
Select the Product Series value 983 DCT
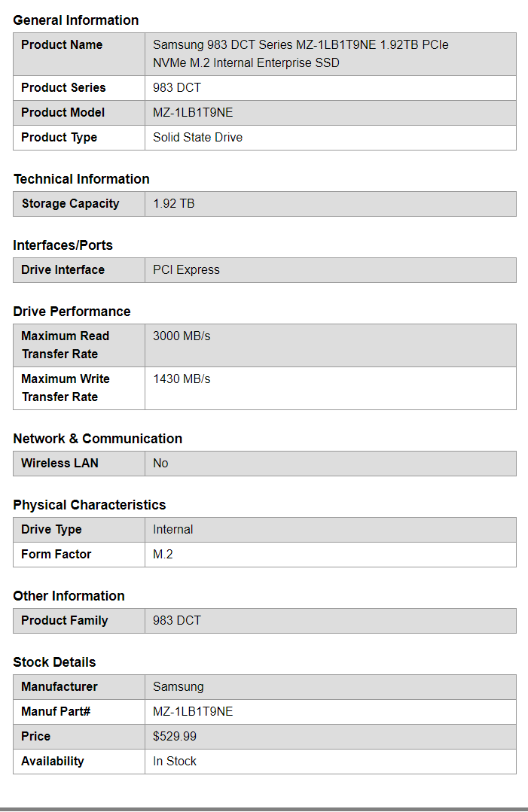point(177,88)
